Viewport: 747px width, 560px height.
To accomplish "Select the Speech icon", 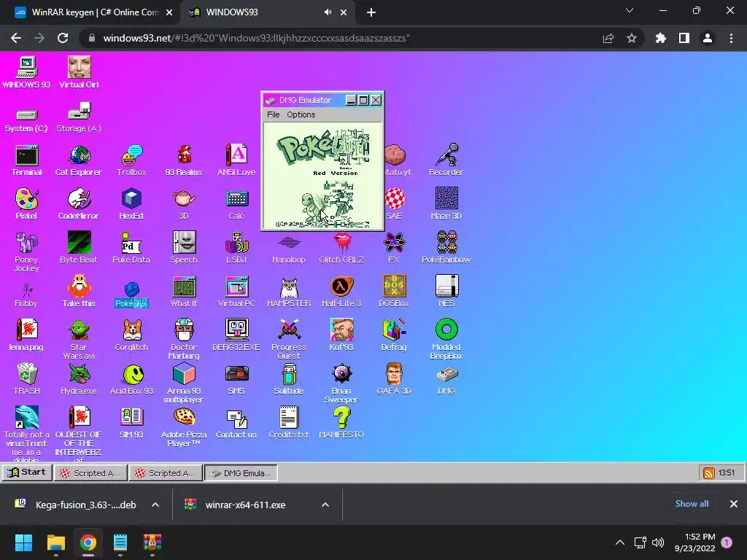I will (184, 248).
